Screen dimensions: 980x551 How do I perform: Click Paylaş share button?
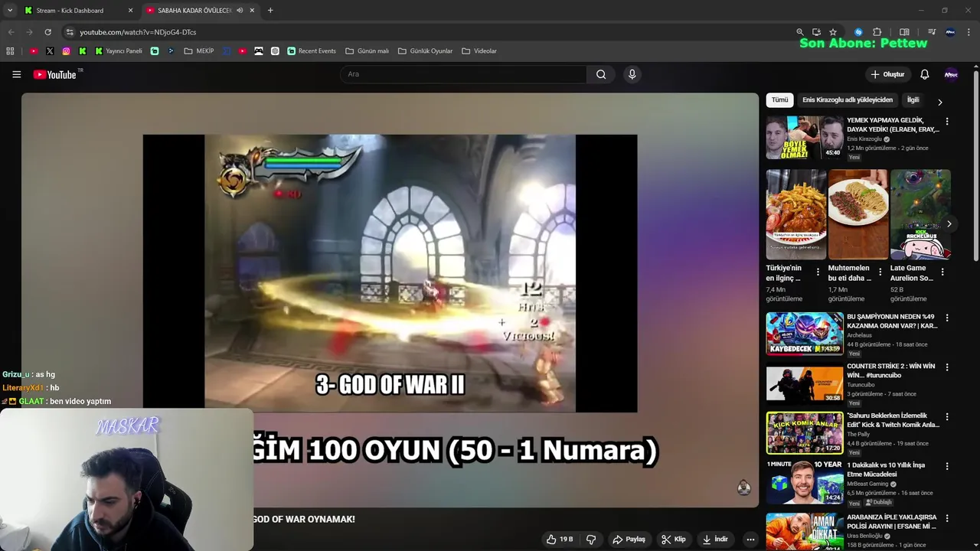click(x=629, y=540)
